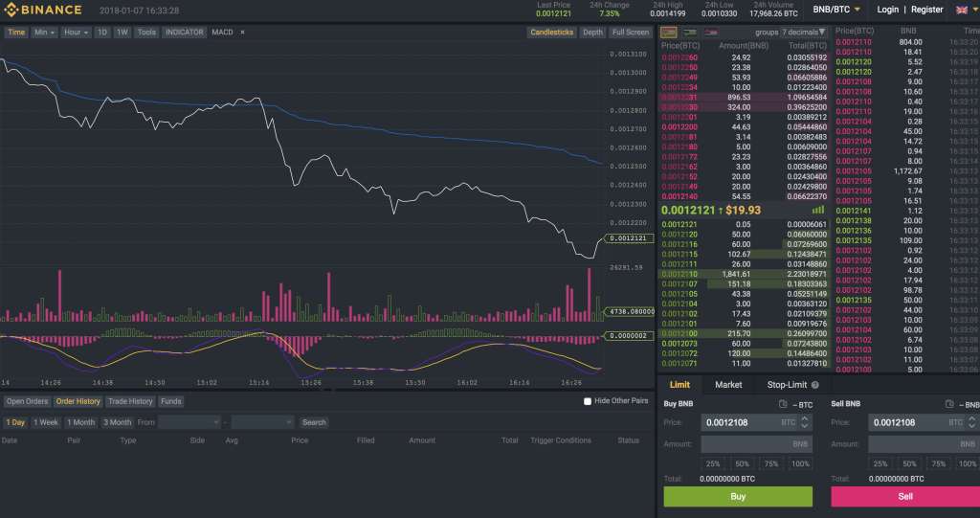The width and height of the screenshot is (980, 518).
Task: Open the 7 decimals grouping dropdown
Action: click(x=804, y=32)
